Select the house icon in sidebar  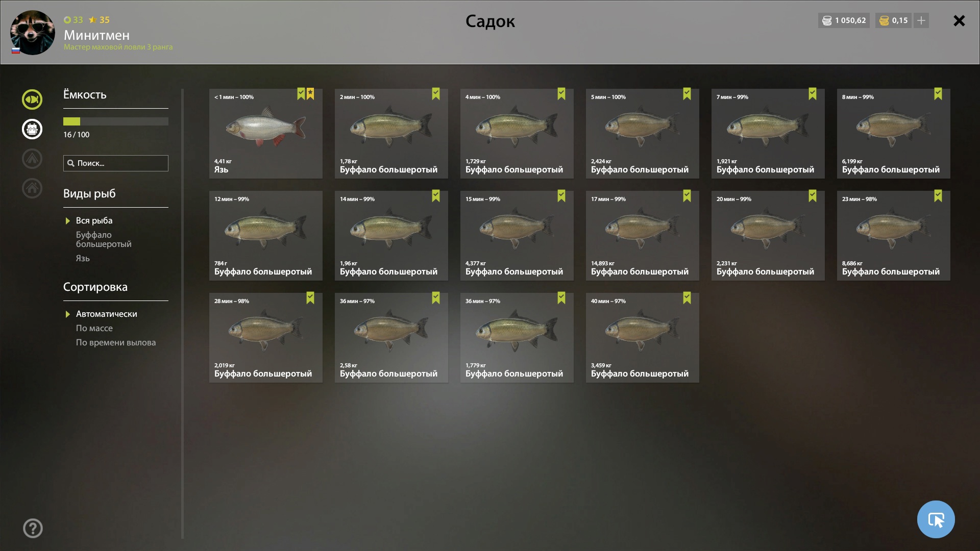32,188
